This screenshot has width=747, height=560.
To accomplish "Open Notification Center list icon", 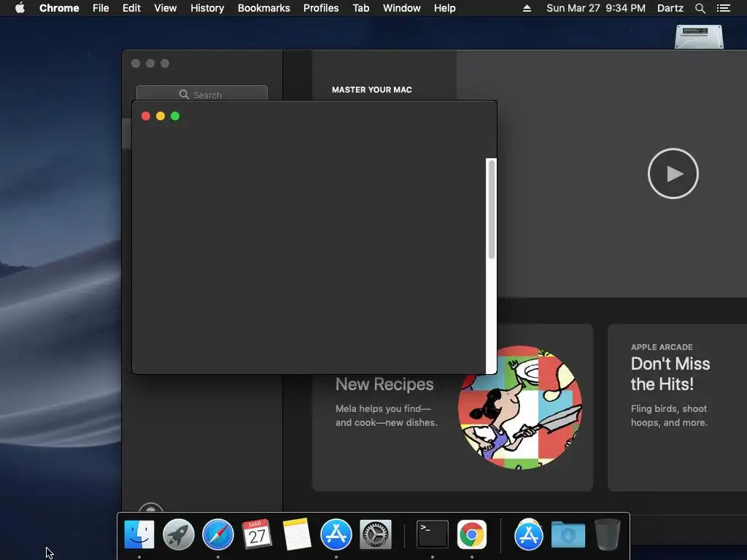I will [723, 8].
